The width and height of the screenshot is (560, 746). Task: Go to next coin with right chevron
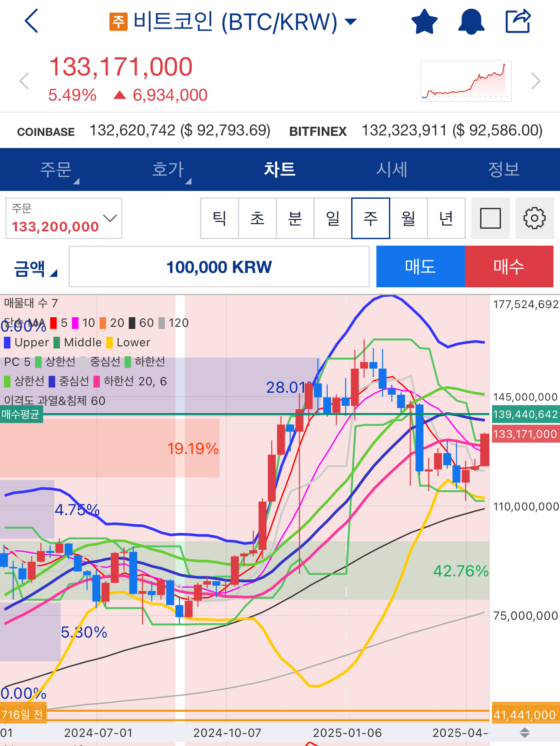536,81
